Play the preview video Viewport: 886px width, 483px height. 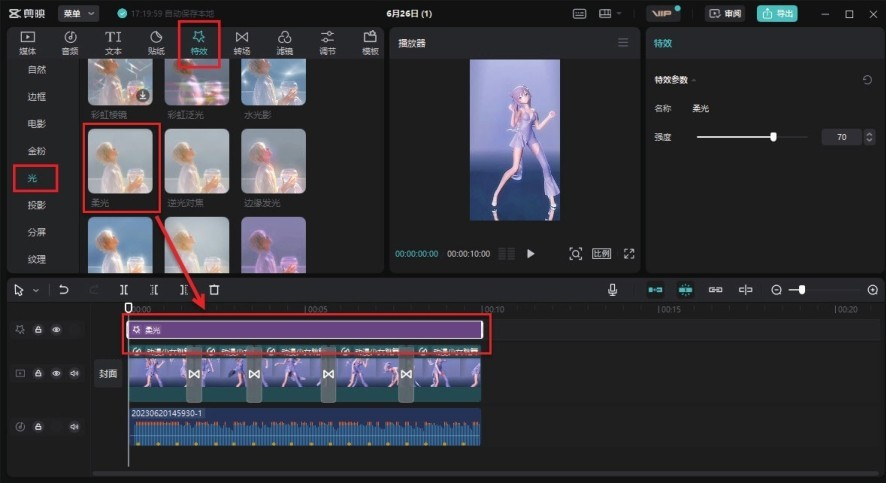click(530, 254)
